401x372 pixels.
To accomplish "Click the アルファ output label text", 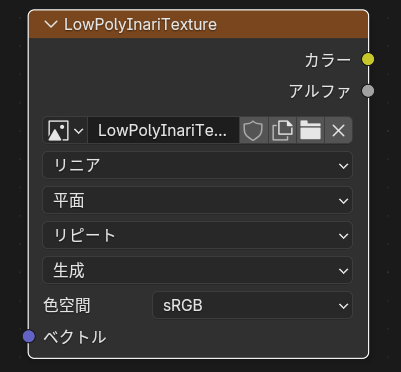I will [x=320, y=92].
